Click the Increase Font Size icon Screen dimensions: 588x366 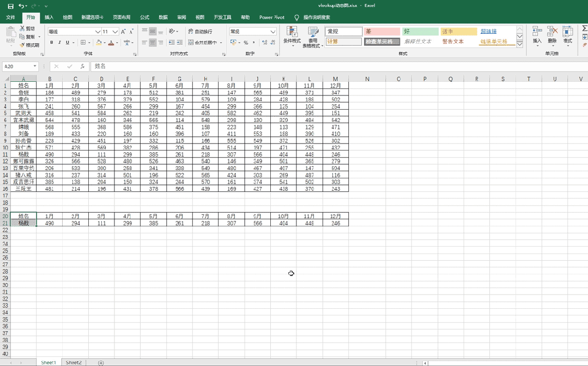124,32
